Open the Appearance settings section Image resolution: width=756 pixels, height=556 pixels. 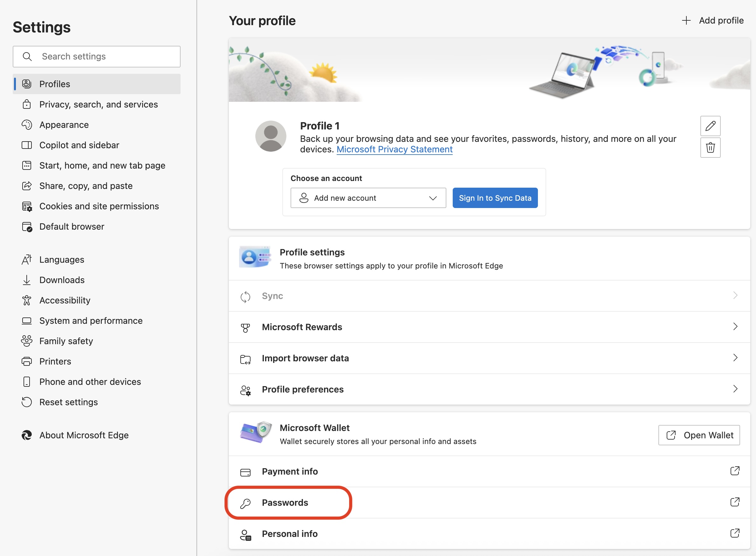coord(97,125)
